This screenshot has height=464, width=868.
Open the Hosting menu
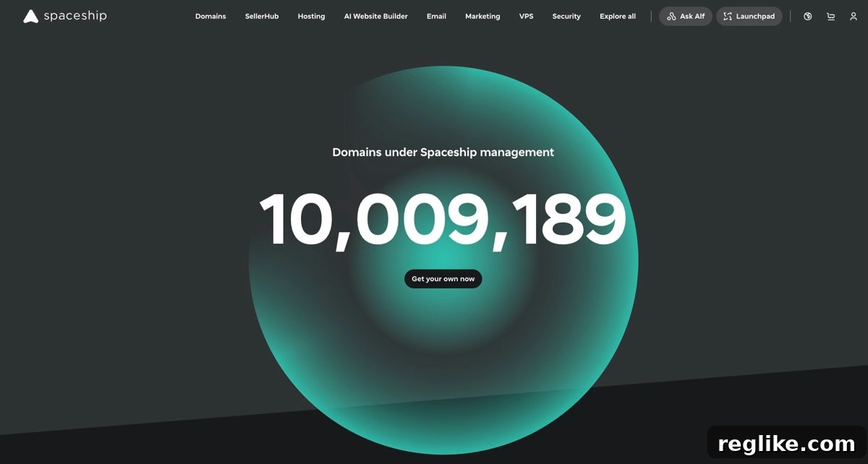[311, 16]
